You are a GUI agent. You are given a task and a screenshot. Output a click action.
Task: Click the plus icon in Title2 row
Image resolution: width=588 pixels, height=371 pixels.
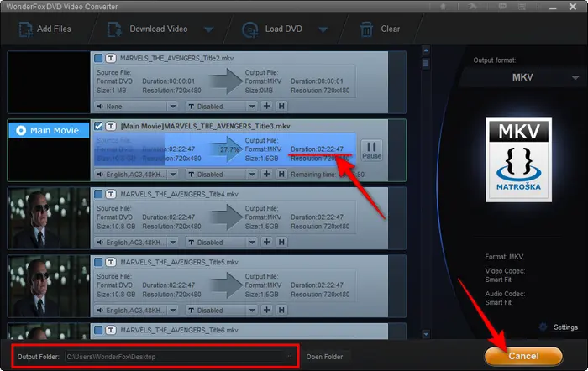click(266, 107)
